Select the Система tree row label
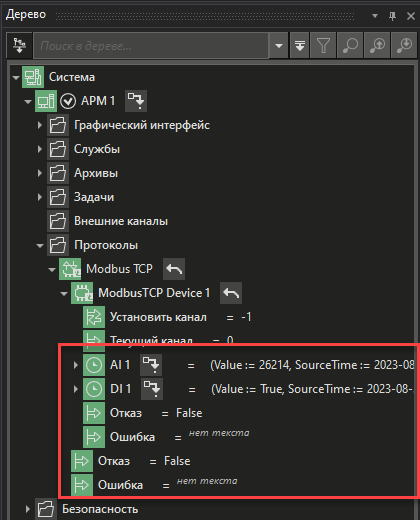 pyautogui.click(x=72, y=77)
